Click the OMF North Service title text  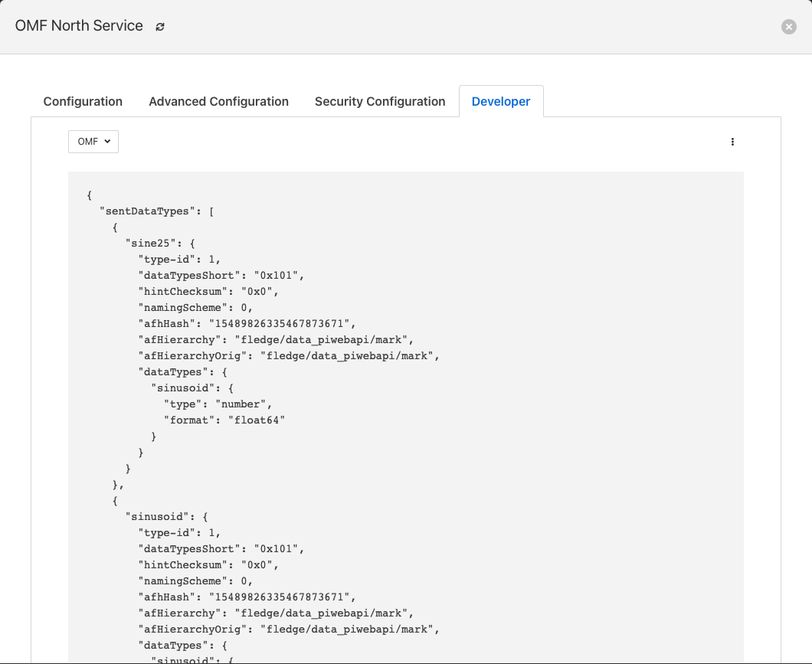(x=79, y=26)
